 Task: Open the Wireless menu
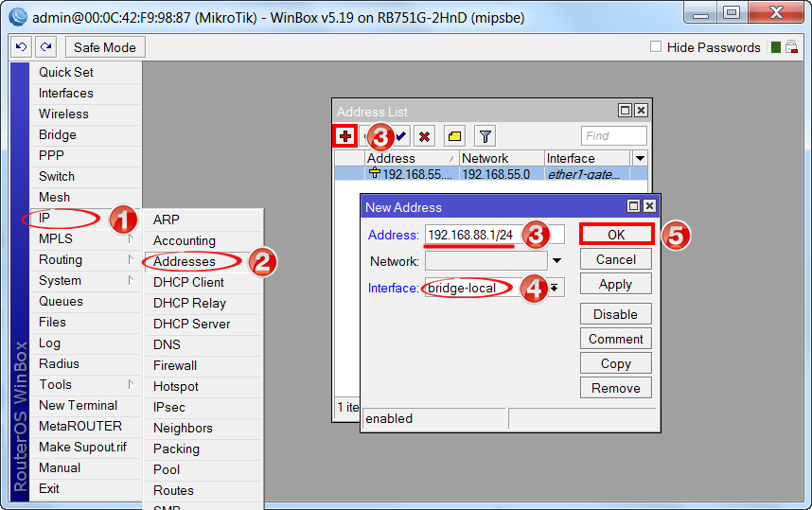(85, 114)
